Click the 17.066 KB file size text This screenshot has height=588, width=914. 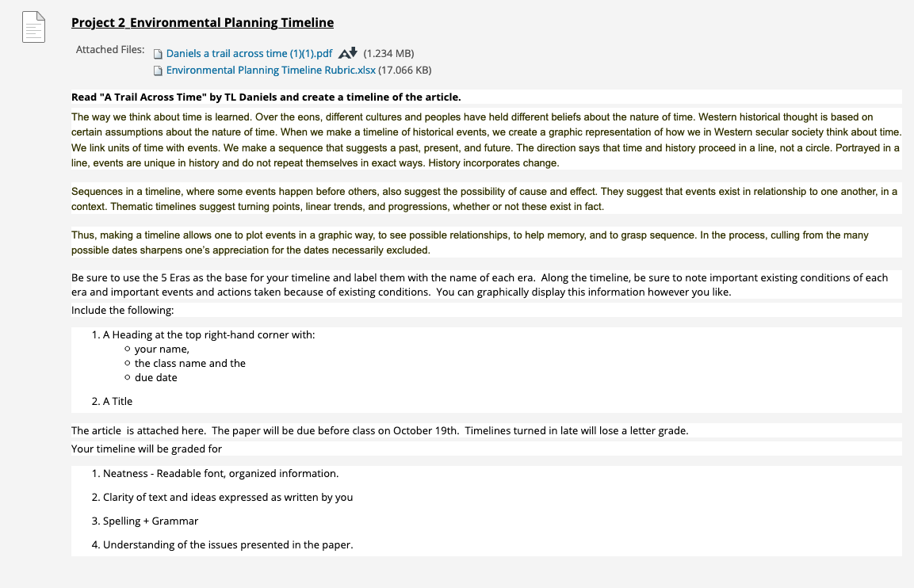[x=404, y=70]
